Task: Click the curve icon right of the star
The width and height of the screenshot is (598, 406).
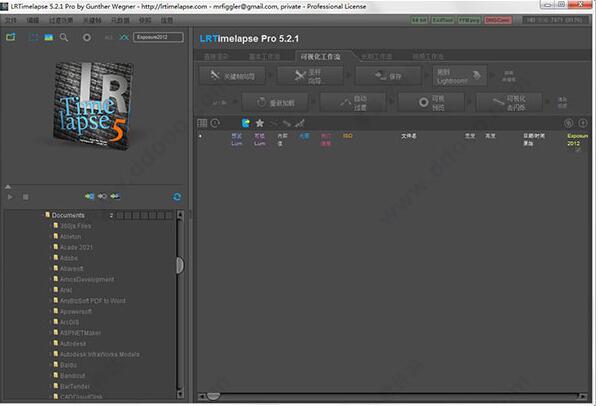Action: coord(274,124)
